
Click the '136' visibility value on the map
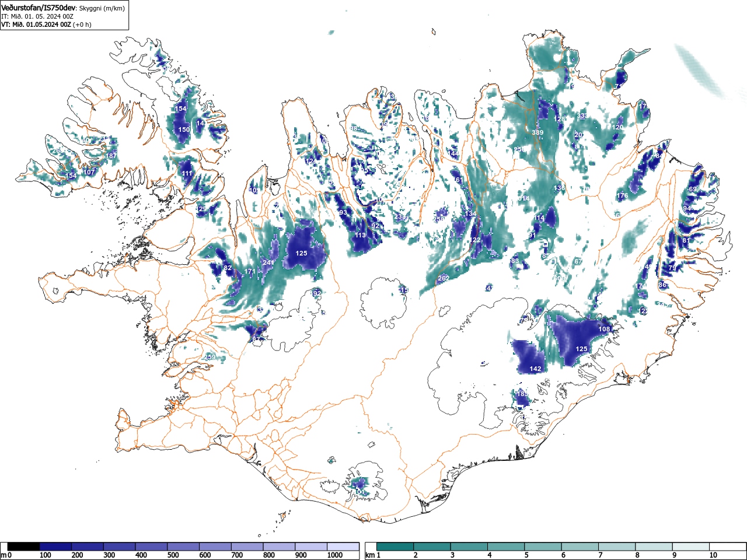pyautogui.click(x=559, y=188)
